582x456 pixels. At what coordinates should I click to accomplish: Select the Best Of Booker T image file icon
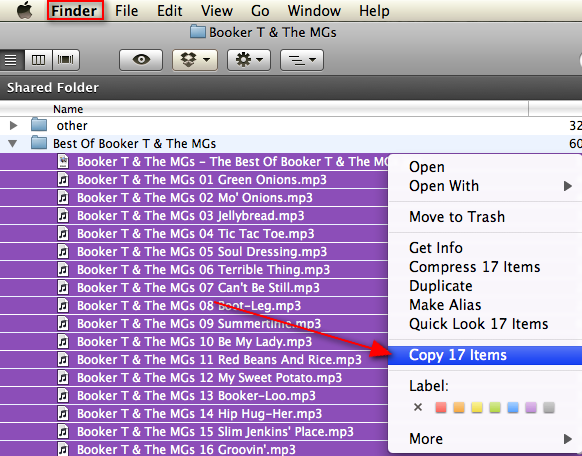(x=63, y=161)
